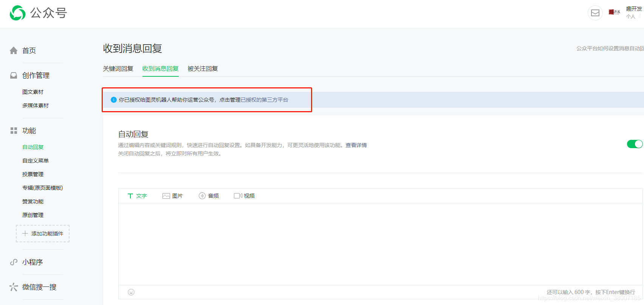Open 多媒体素材 in the sidebar
The width and height of the screenshot is (644, 305).
point(36,105)
